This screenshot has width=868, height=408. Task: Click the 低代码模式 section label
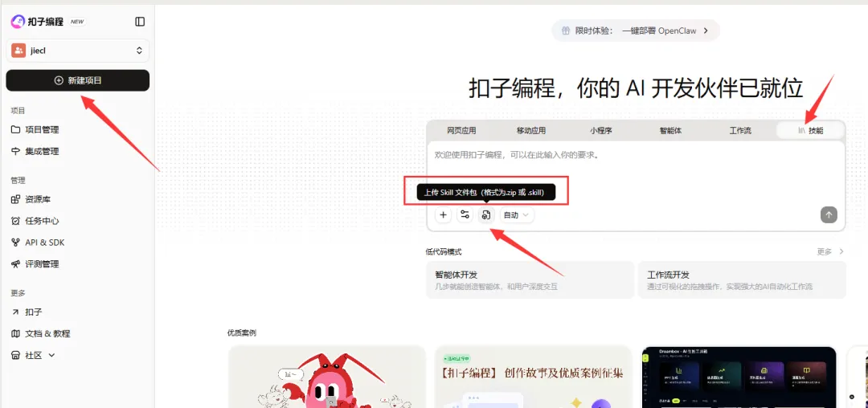444,251
